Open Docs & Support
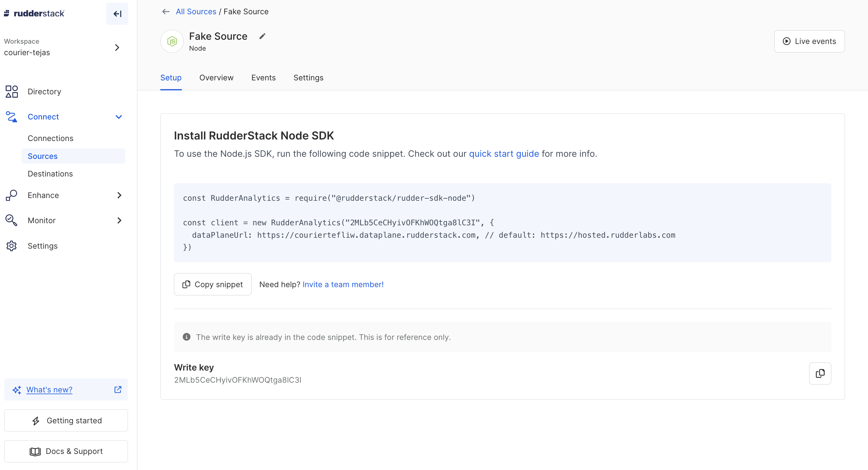This screenshot has height=470, width=868. tap(66, 451)
